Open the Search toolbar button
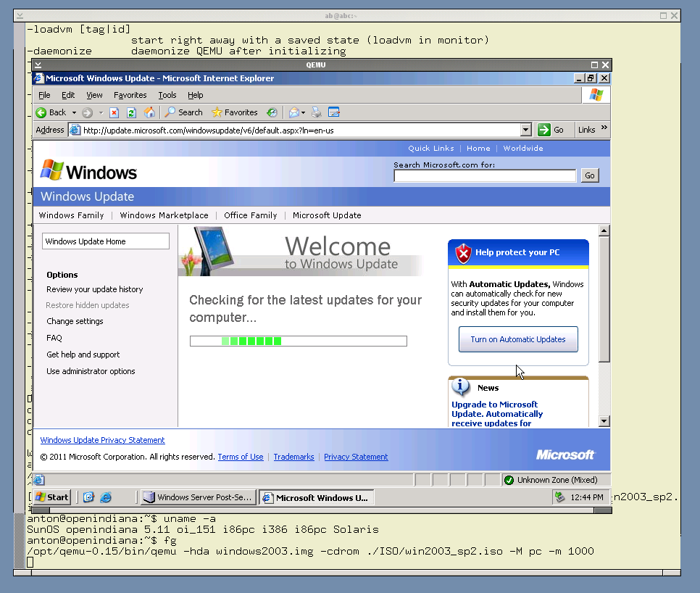 coord(183,112)
